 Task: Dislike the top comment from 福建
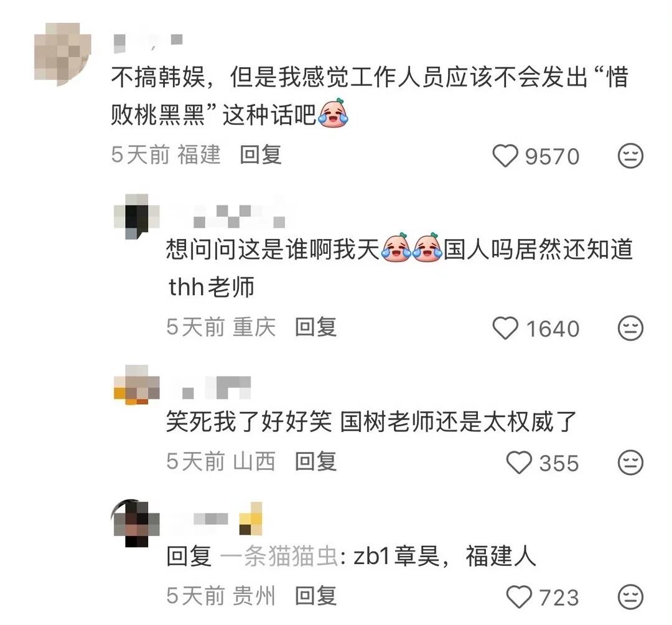(x=630, y=156)
